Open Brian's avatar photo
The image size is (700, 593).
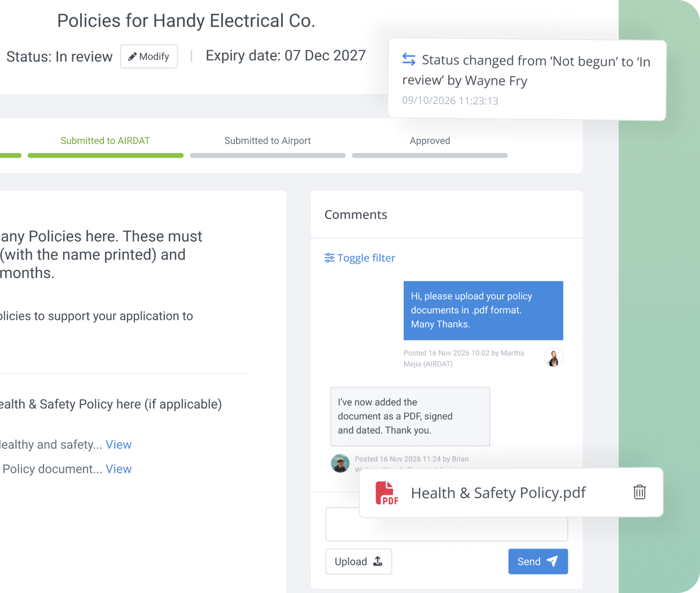click(340, 463)
